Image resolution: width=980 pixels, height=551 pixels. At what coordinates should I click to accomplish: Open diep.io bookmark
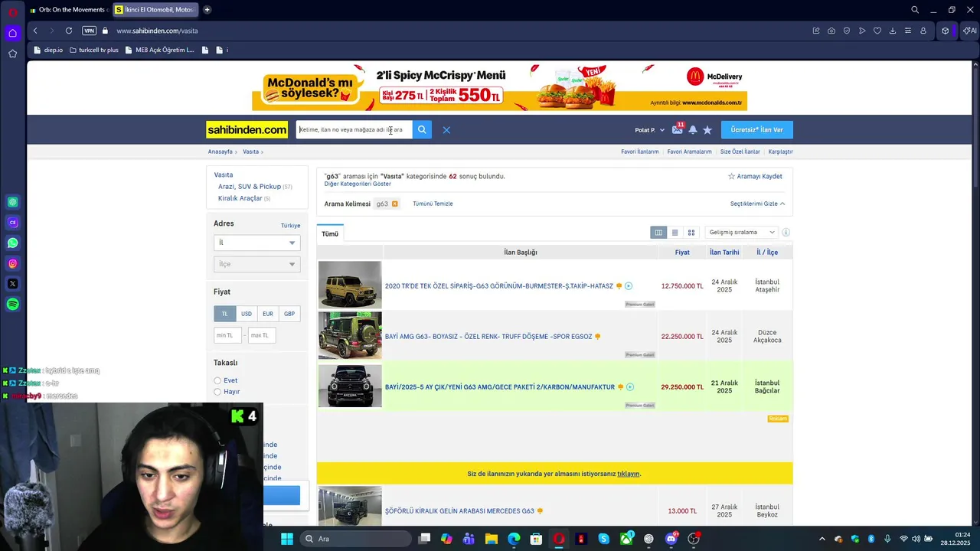click(48, 50)
